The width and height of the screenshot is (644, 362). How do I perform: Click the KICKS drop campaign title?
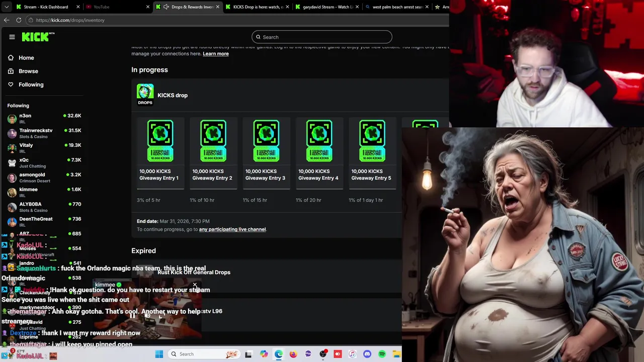[x=173, y=95]
